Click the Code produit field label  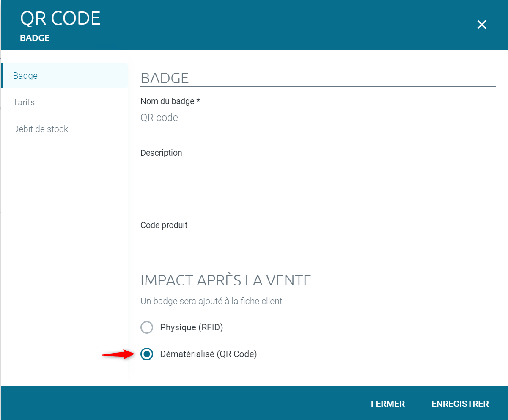[164, 225]
